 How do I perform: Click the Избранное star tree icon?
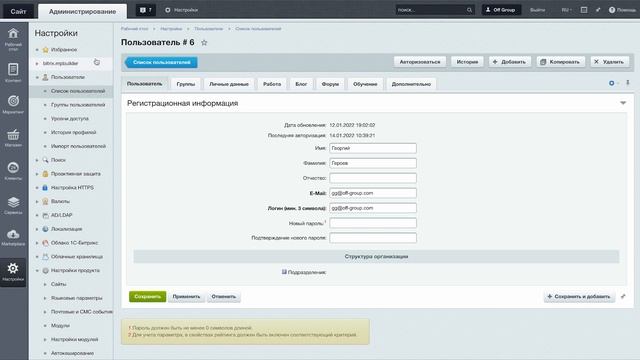(45, 49)
